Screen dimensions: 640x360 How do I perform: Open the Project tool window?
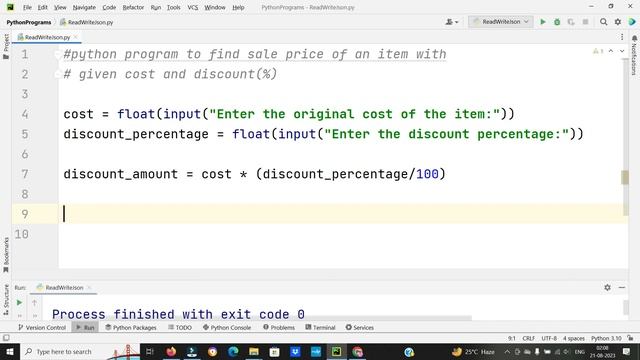click(6, 46)
